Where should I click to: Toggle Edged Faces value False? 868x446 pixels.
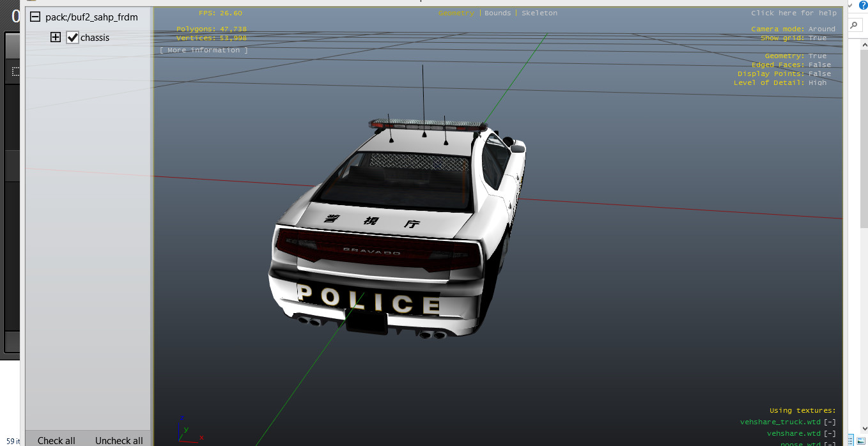tap(819, 65)
